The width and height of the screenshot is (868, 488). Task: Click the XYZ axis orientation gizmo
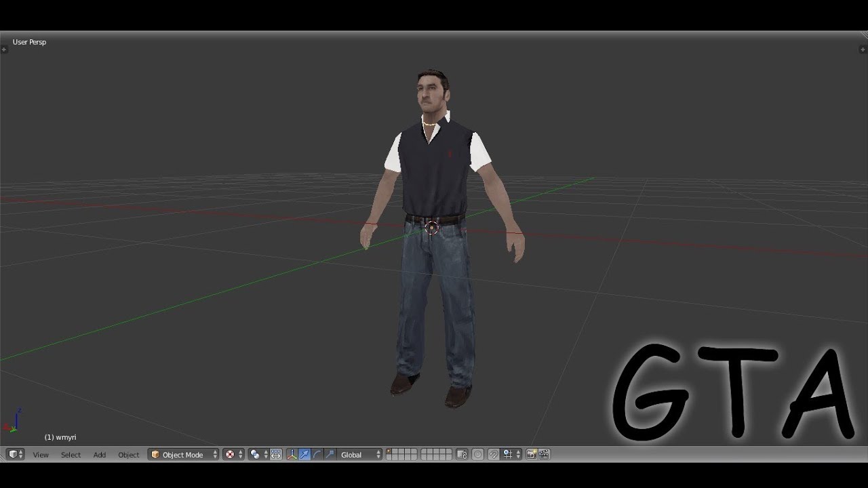pos(13,422)
